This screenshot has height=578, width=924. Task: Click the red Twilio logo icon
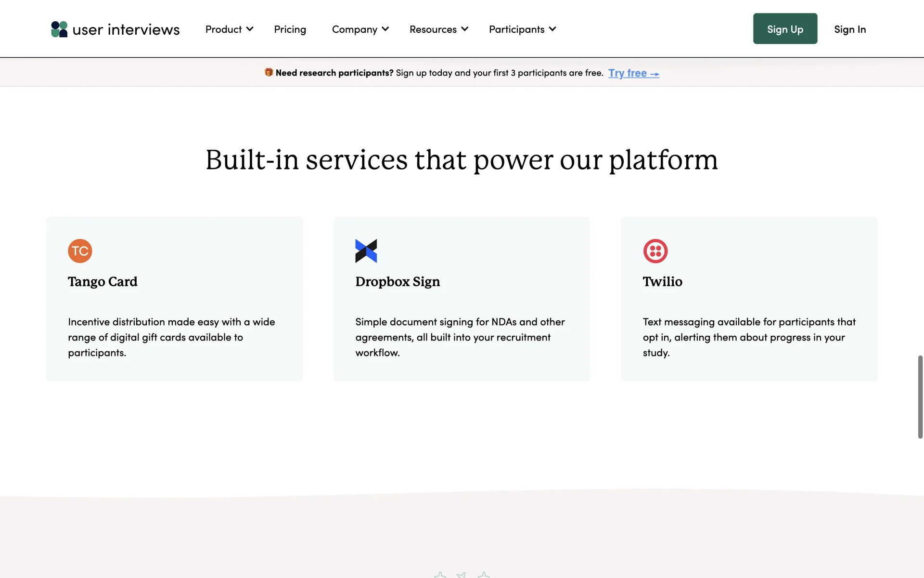(x=655, y=251)
